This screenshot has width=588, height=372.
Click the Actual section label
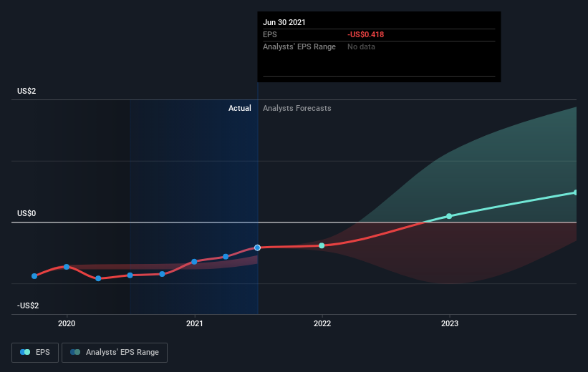(x=240, y=108)
